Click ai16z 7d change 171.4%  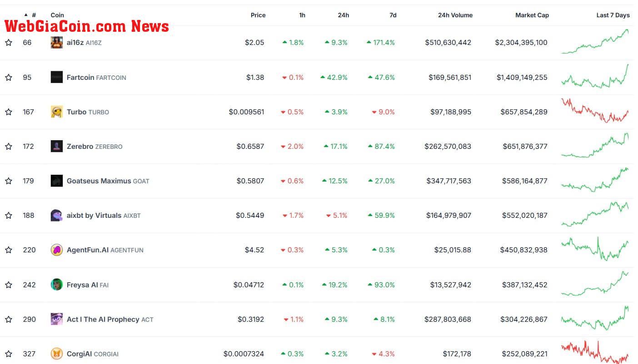click(381, 43)
